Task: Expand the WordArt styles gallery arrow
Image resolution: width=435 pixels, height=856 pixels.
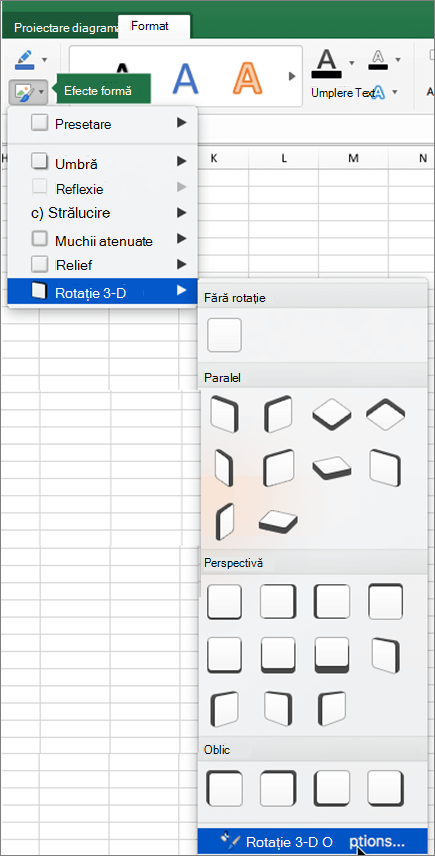Action: 291,76
